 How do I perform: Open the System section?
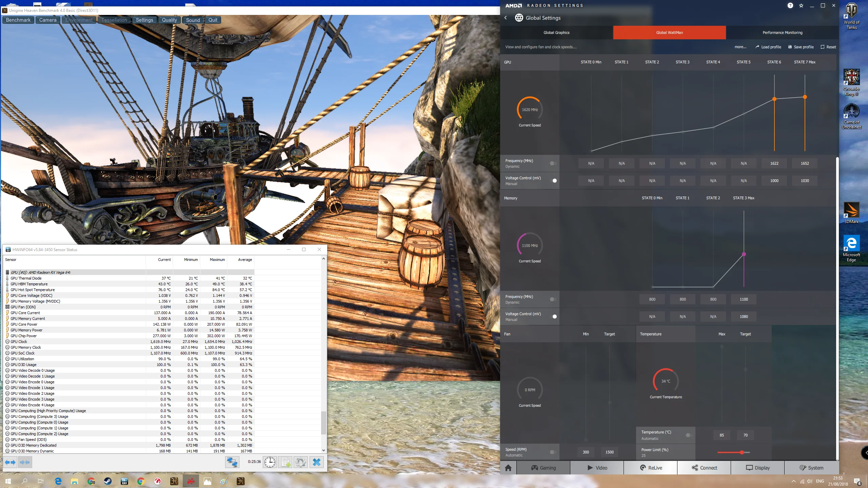(x=811, y=468)
